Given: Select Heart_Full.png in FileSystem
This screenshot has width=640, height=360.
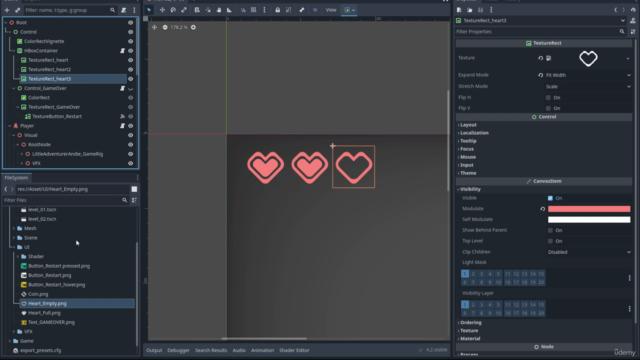Looking at the screenshot, I should (44, 313).
